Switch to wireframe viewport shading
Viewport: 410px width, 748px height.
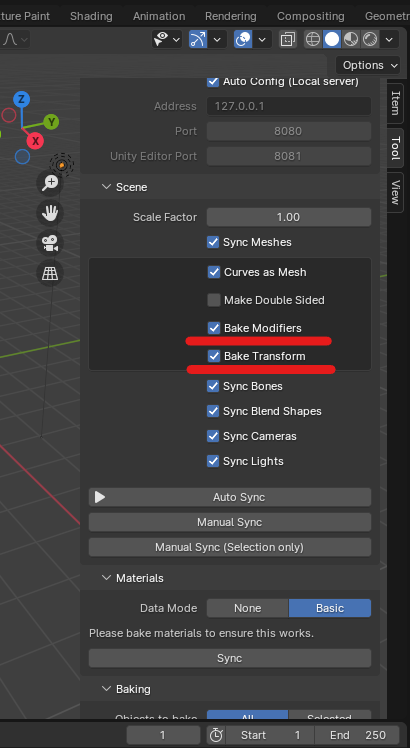click(x=313, y=39)
